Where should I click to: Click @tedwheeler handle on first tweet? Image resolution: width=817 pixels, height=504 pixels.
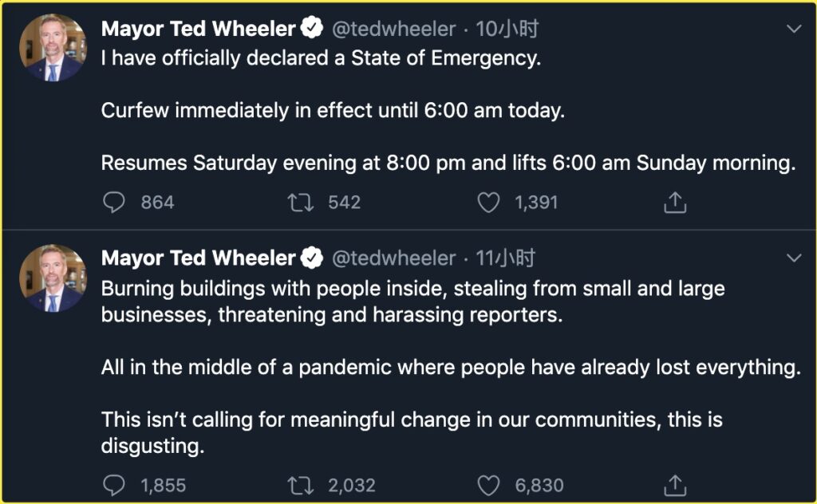click(x=393, y=30)
